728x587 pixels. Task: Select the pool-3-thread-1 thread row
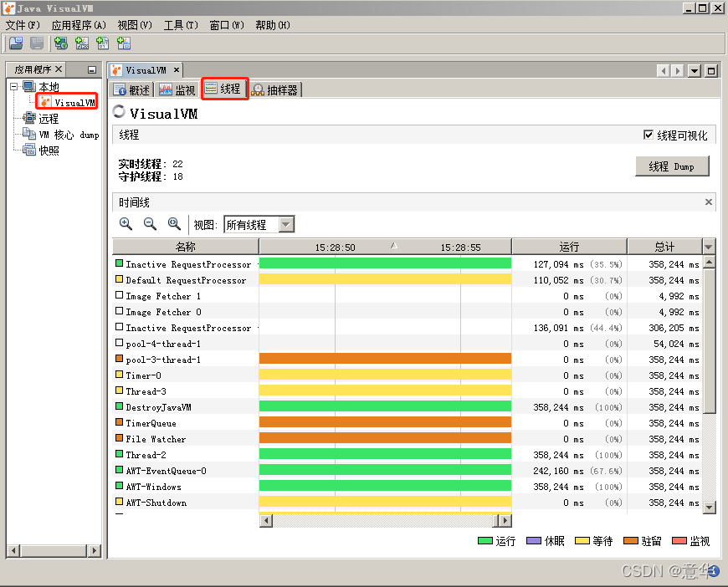[408, 360]
